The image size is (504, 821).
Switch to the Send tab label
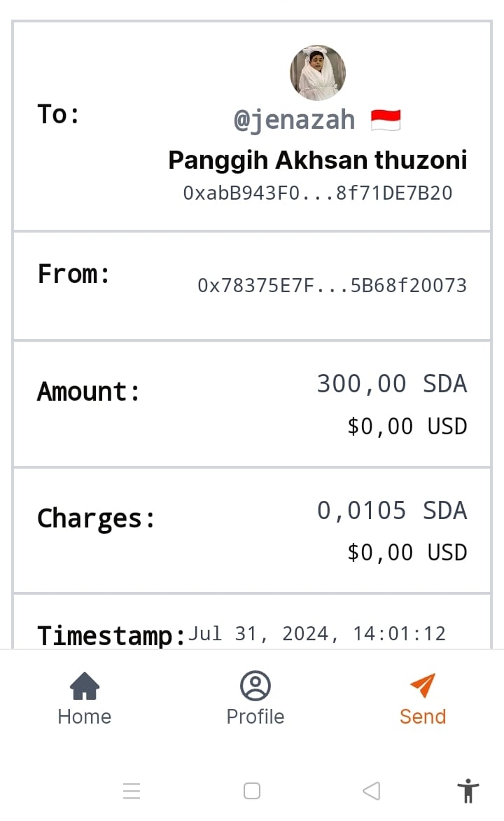[x=423, y=717]
